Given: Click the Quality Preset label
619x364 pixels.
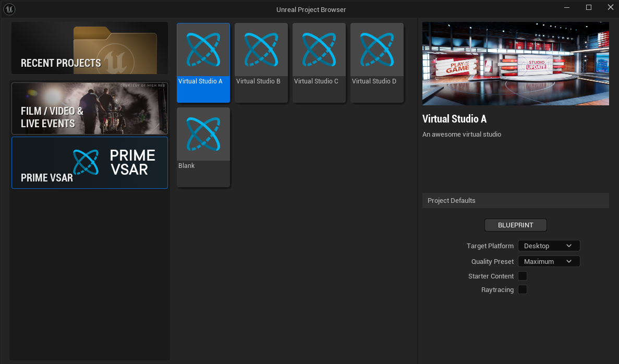Looking at the screenshot, I should coord(492,261).
